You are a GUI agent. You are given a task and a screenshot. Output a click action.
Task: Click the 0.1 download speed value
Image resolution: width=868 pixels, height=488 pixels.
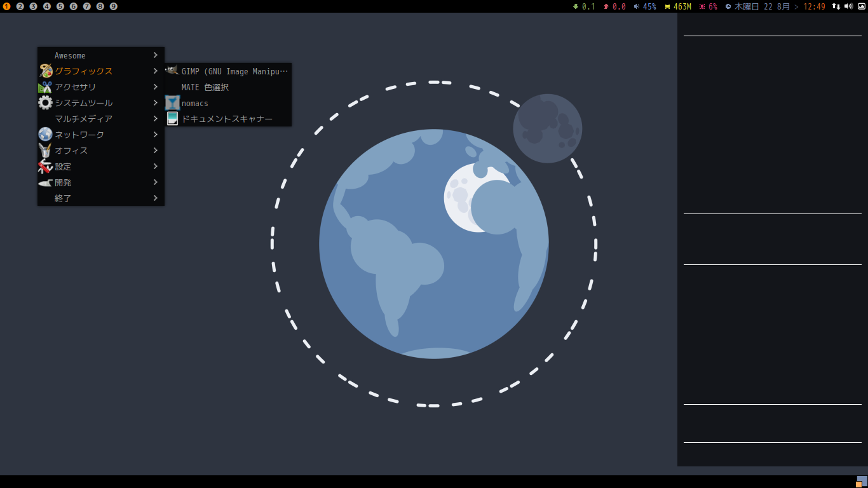588,6
